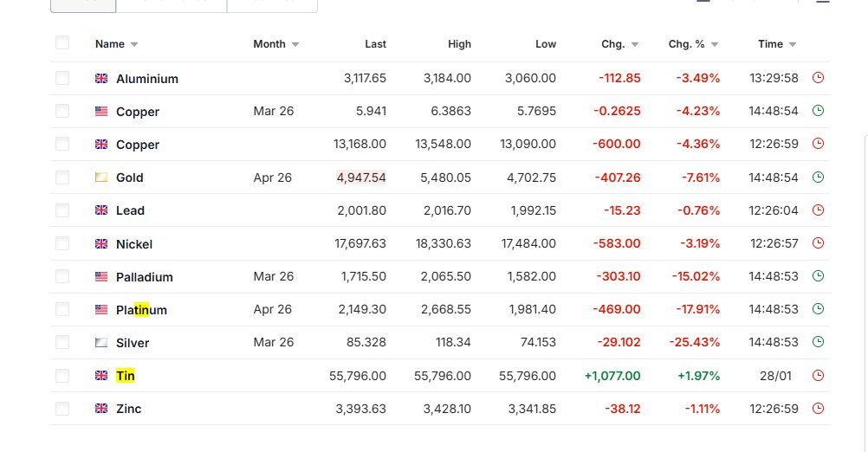
Task: Click the red clock icon in Aluminium row
Action: 818,78
